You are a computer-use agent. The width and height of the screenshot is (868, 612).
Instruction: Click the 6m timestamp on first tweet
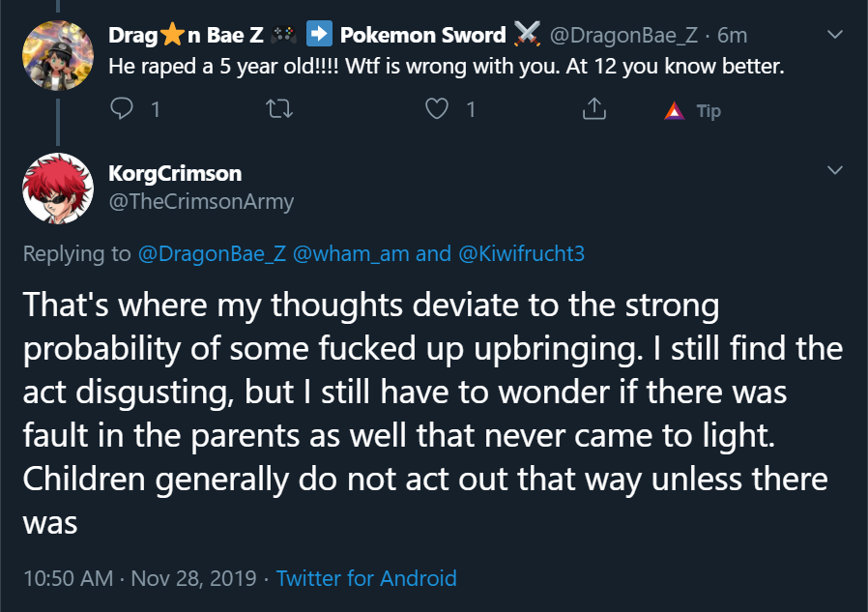pos(732,36)
